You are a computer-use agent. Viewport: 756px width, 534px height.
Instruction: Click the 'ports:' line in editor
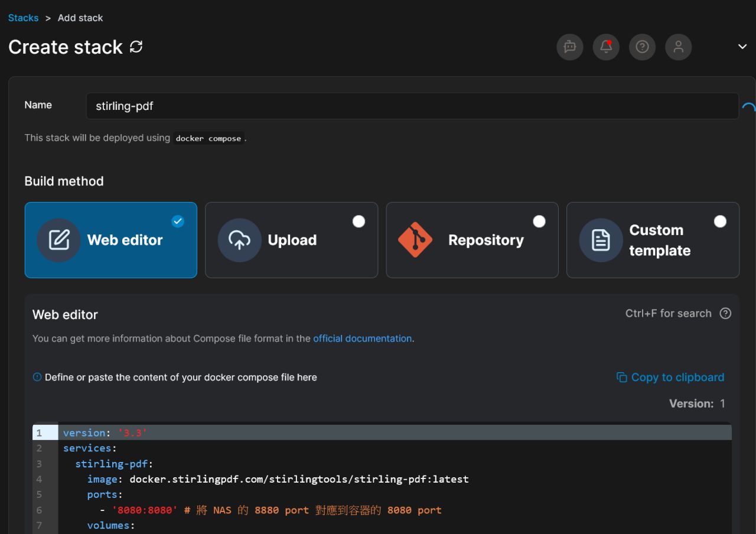[105, 494]
